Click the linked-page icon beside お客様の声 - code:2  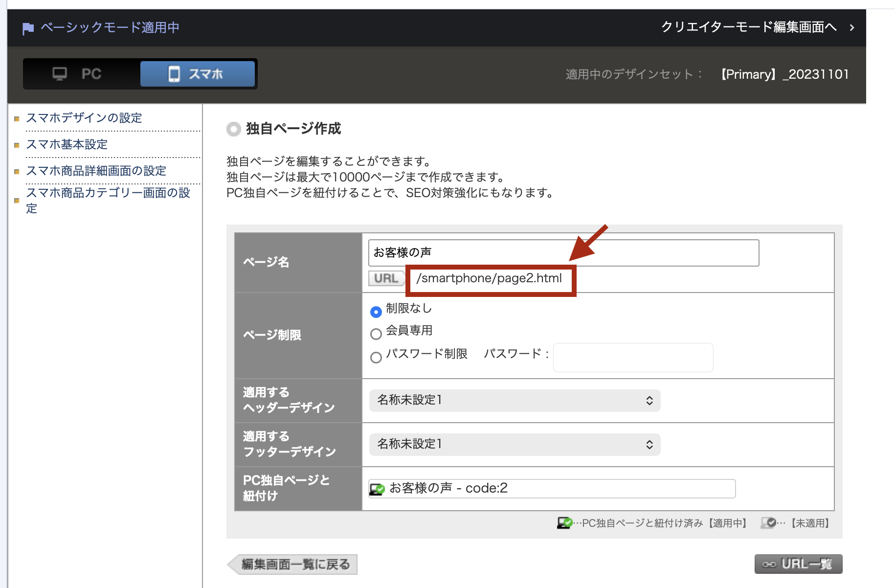point(377,489)
